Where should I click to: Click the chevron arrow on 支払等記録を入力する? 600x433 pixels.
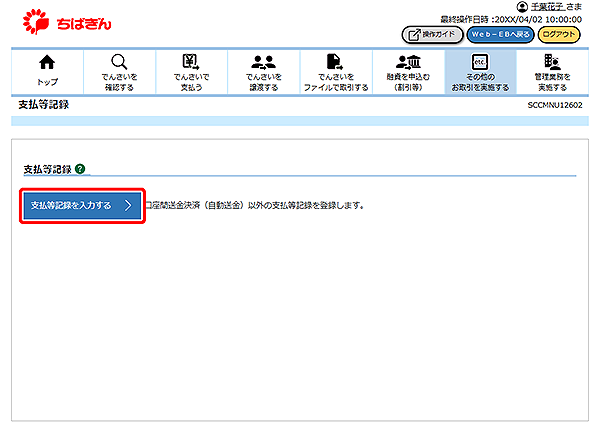[128, 206]
